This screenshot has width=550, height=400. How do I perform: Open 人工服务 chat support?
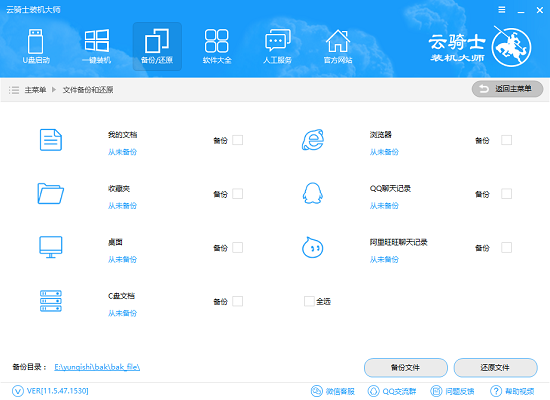(x=277, y=46)
